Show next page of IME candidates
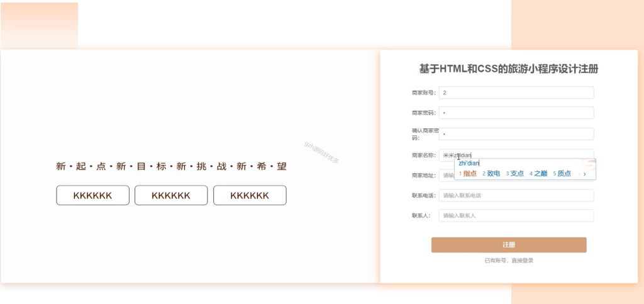This screenshot has height=304, width=644. pyautogui.click(x=584, y=174)
